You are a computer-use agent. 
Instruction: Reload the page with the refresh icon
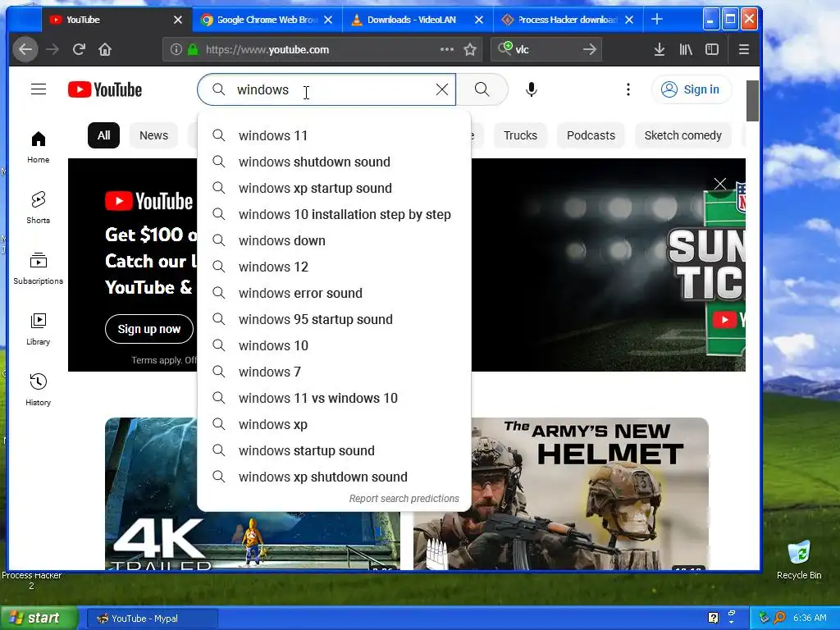coord(80,50)
